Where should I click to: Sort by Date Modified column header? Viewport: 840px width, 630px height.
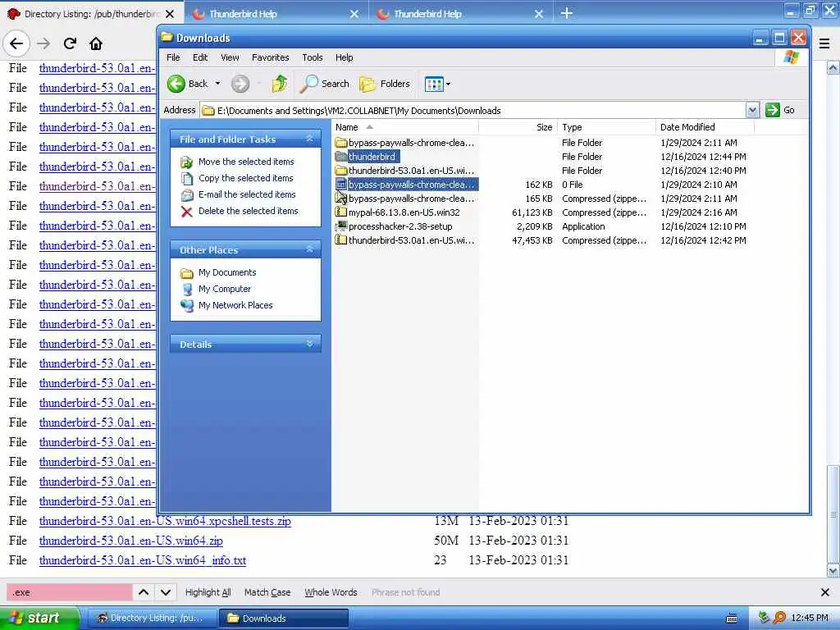(705, 127)
